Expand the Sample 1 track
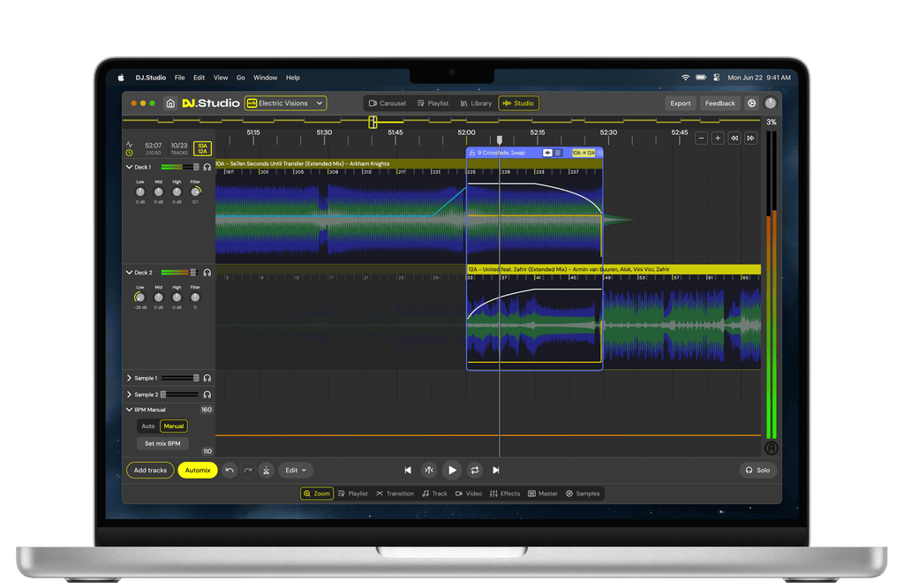Viewport: 904px width, 588px height. coord(129,378)
